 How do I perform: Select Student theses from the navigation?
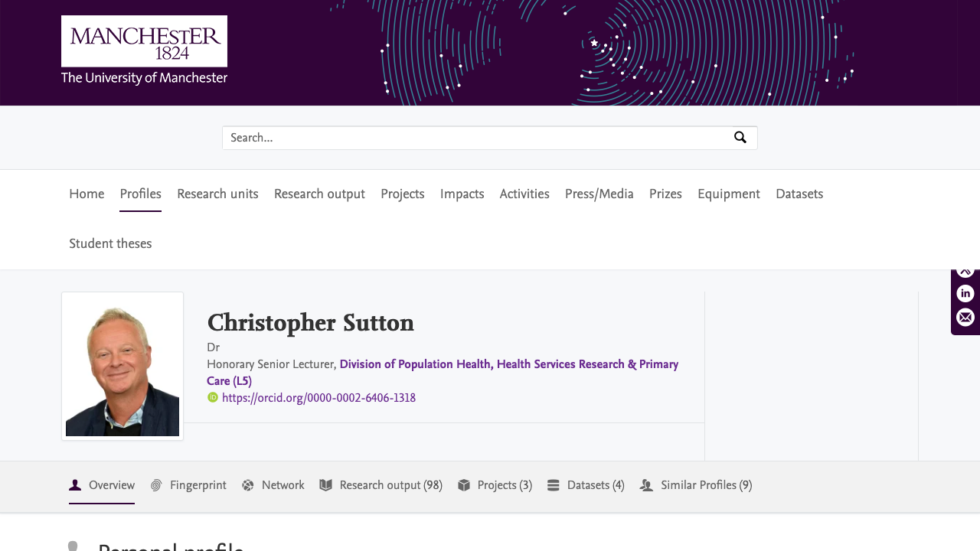click(x=110, y=243)
